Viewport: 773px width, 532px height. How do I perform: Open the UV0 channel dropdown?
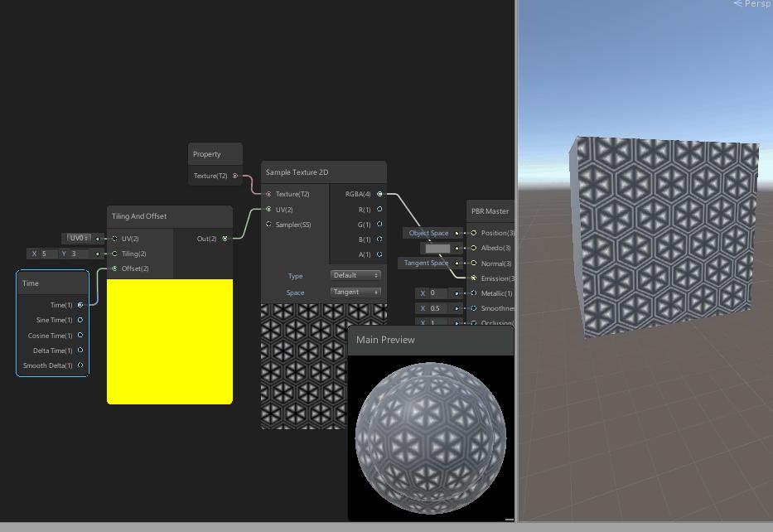pos(78,238)
